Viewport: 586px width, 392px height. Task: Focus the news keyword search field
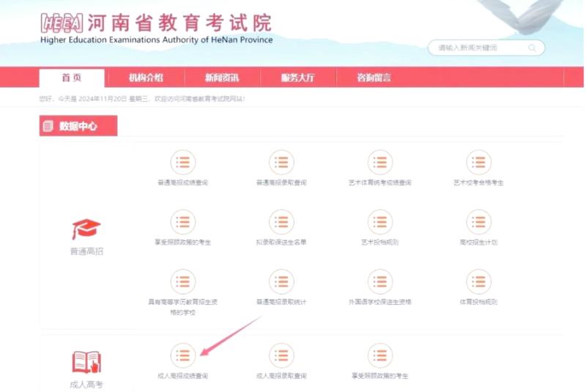click(x=486, y=48)
